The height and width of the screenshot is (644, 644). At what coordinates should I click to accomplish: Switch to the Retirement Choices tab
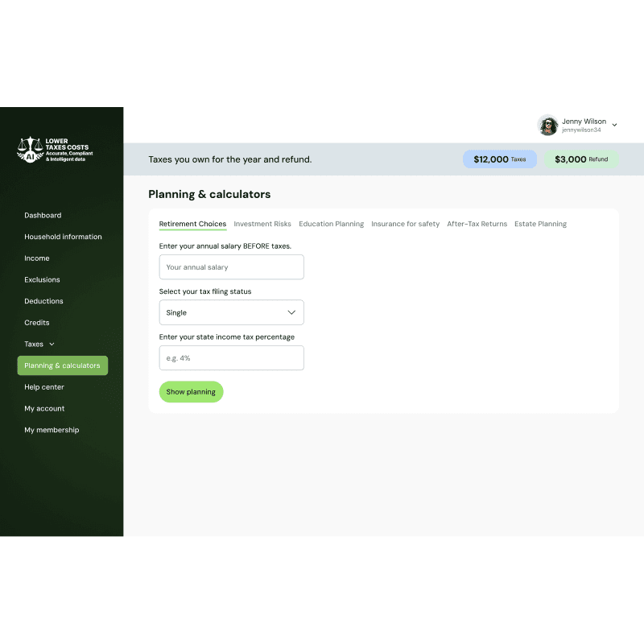click(192, 224)
